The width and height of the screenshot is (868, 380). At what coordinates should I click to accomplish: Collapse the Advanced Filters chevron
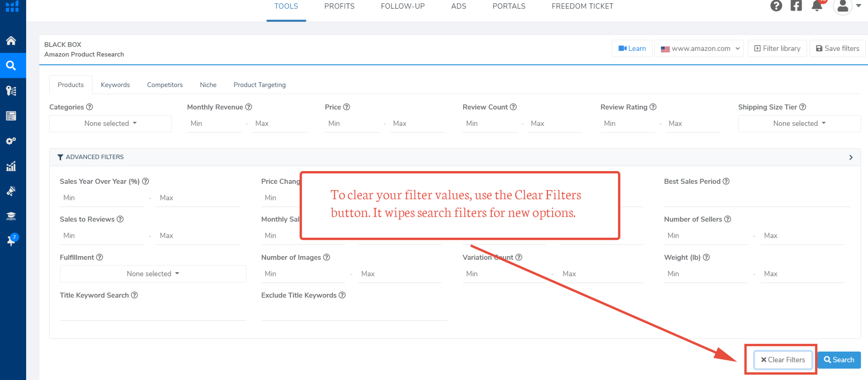(x=851, y=157)
